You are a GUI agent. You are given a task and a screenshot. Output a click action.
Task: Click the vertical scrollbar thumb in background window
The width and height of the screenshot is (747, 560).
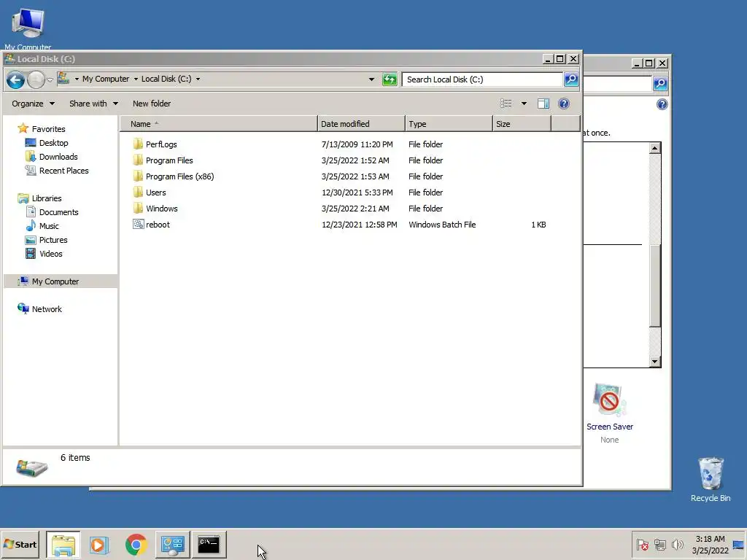tap(654, 286)
